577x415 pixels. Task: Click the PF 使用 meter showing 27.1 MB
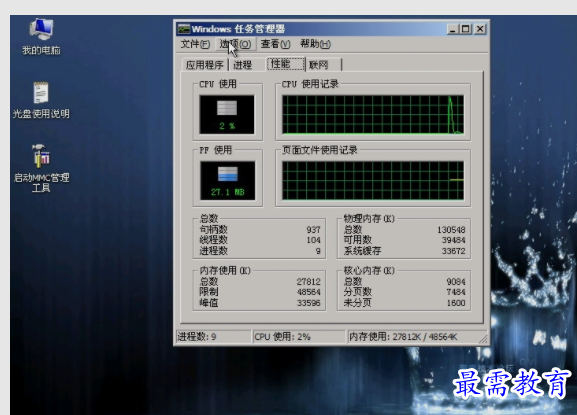(x=228, y=180)
